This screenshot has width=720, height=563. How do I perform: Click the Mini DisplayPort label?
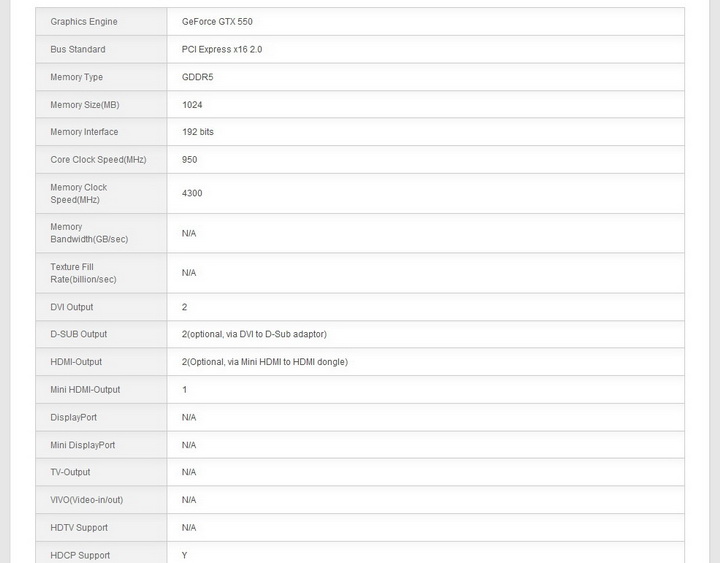(82, 445)
